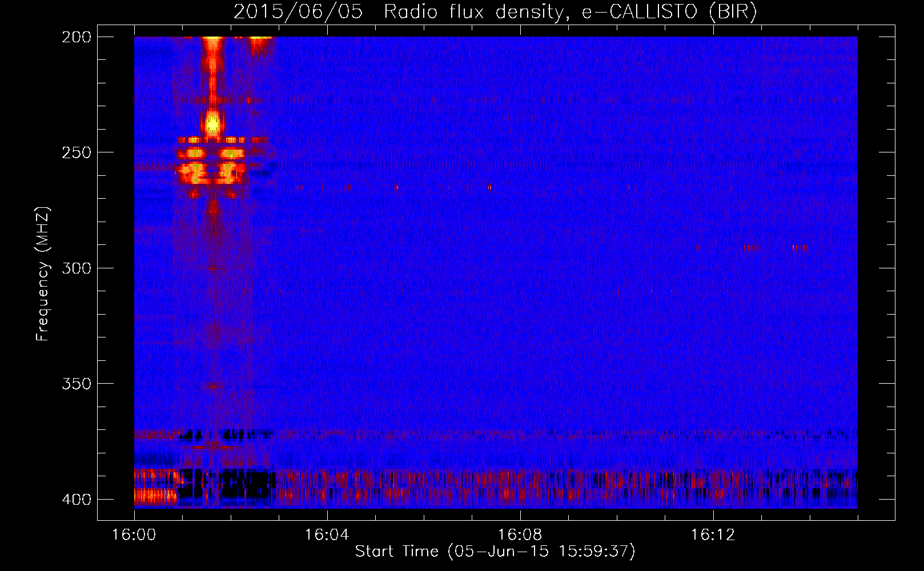The height and width of the screenshot is (571, 924).
Task: Click the 'Start Time (05-Jun-15 15:59:37)' label
Action: pos(495,552)
